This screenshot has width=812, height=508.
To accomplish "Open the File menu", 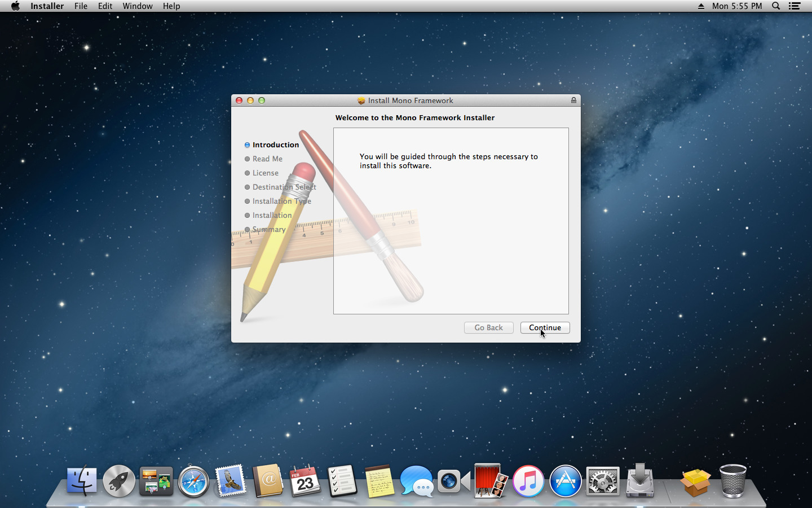I will click(81, 6).
